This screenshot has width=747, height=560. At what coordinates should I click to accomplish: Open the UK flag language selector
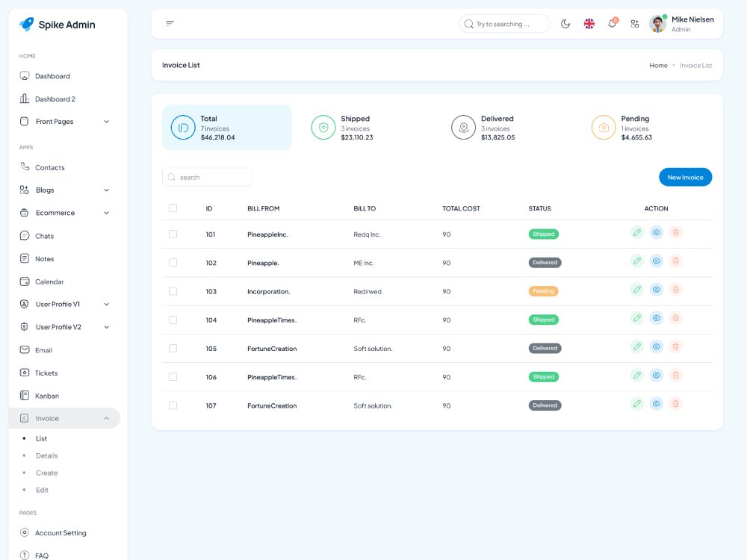click(x=589, y=23)
